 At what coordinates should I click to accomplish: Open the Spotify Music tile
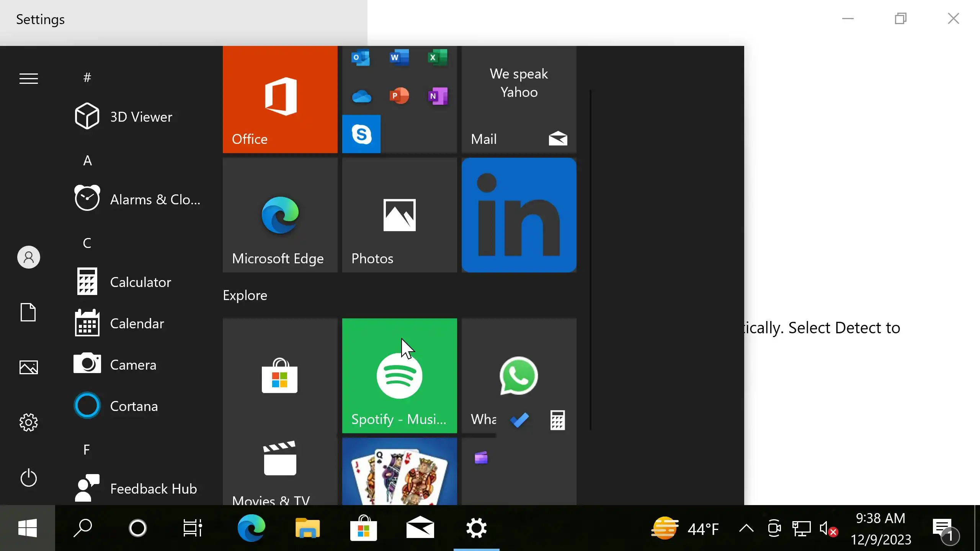click(399, 375)
